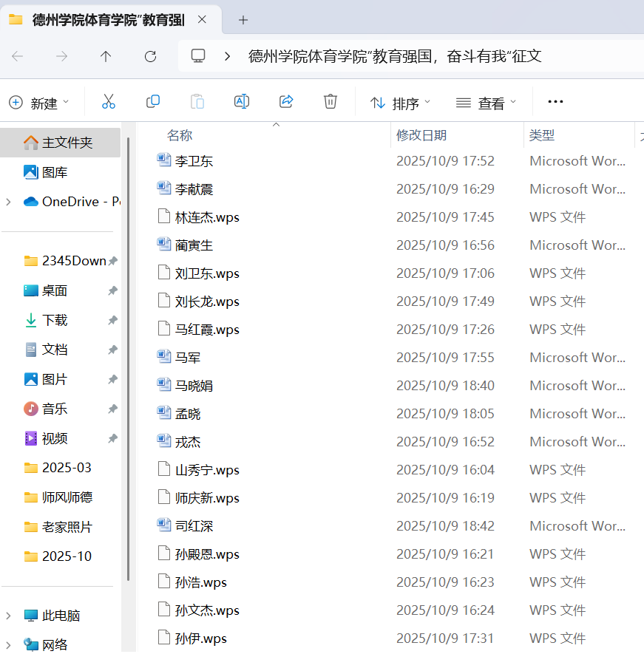Add a new tab with plus button
This screenshot has width=644, height=654.
click(x=243, y=20)
